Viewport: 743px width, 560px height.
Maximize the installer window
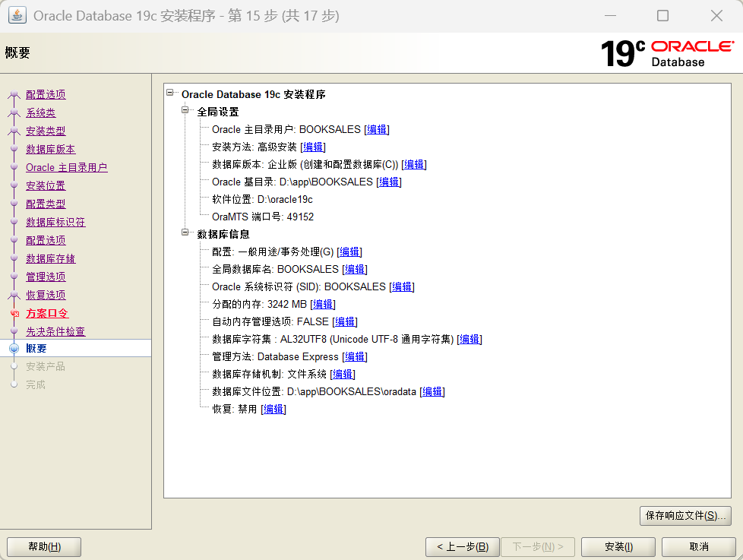coord(663,16)
